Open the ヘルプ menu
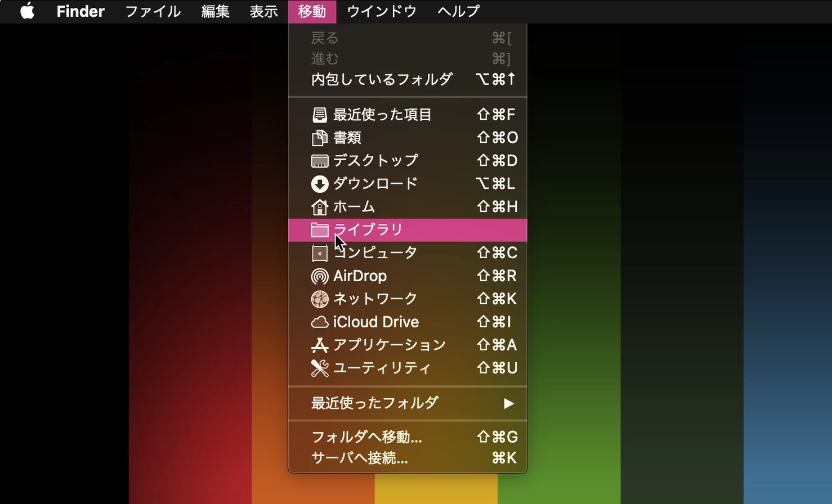The image size is (832, 504). 459,11
